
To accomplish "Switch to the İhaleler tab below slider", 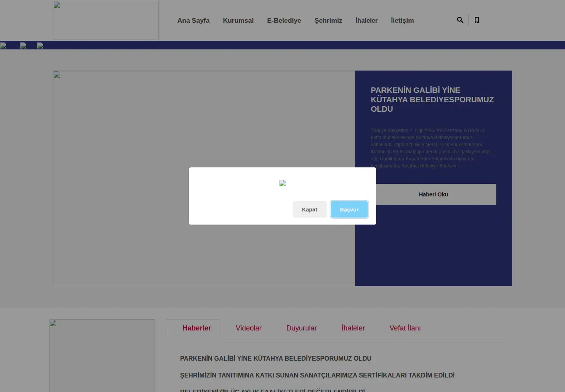I will pyautogui.click(x=353, y=328).
